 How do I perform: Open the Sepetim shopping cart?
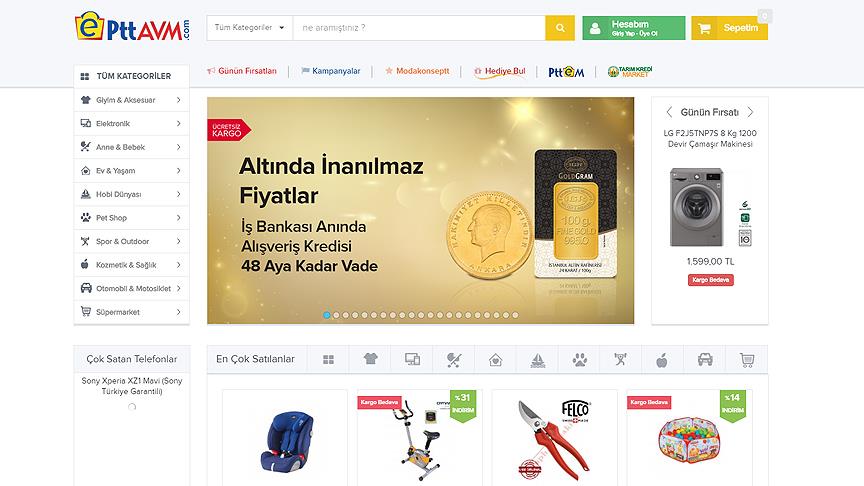[x=729, y=28]
